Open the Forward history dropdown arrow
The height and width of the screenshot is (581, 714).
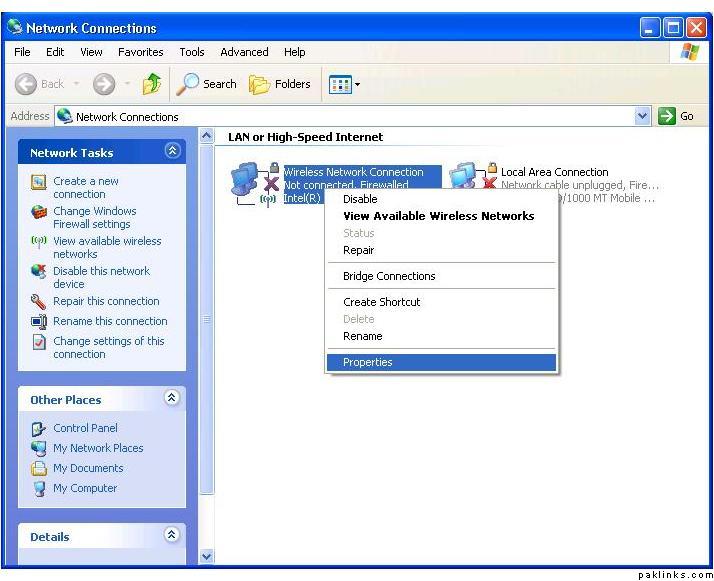coord(128,84)
